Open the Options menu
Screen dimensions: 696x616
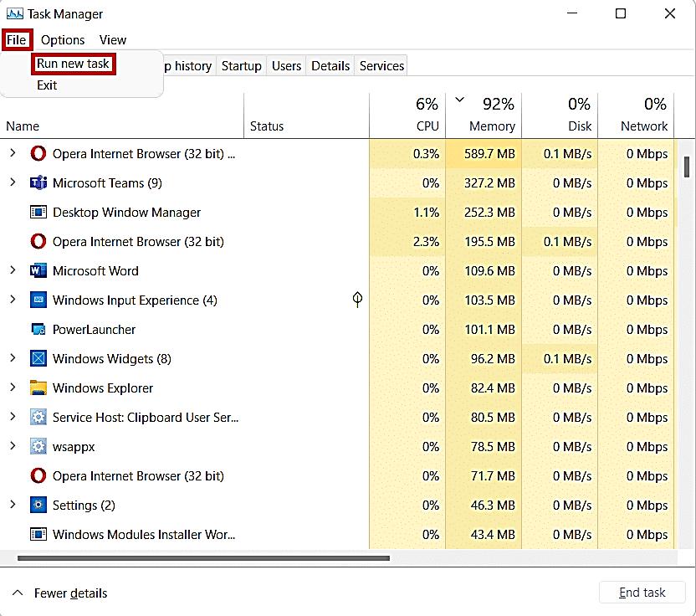[x=63, y=39]
